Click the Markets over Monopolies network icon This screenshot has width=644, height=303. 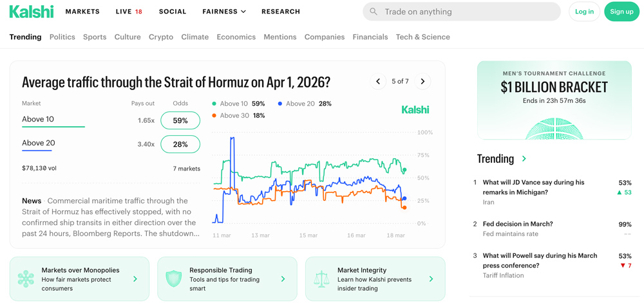pyautogui.click(x=26, y=279)
